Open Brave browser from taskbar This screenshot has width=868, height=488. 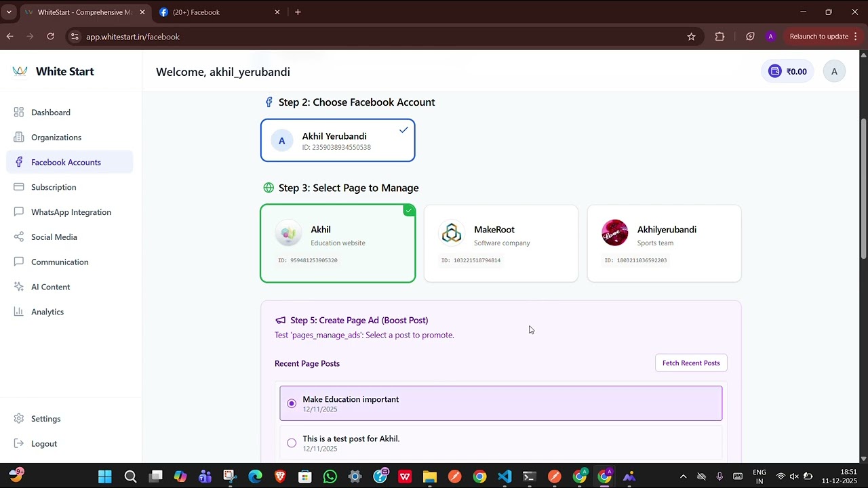[280, 476]
